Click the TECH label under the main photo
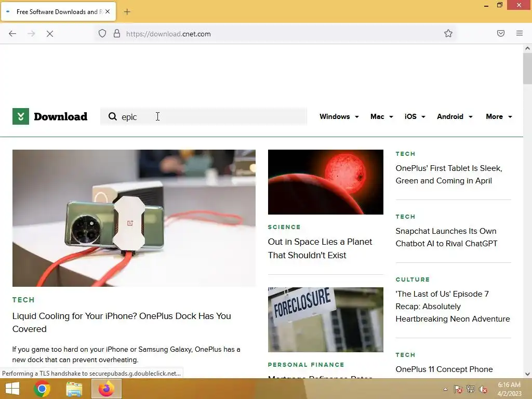Viewport: 532px width, 399px height. tap(23, 300)
